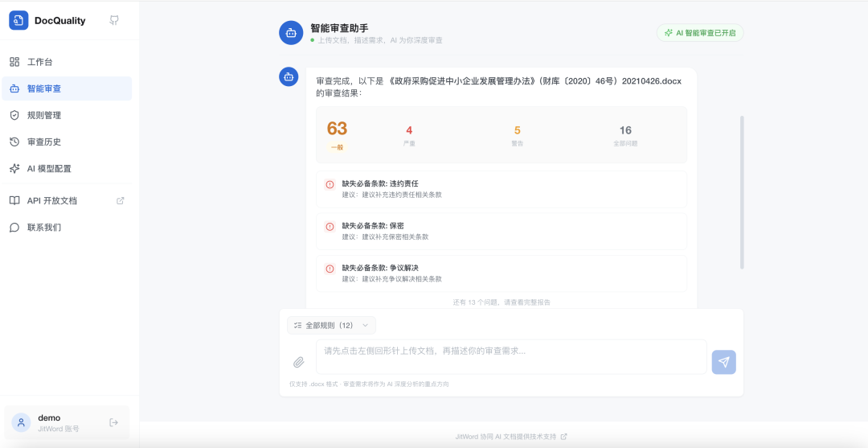
Task: Go to 规则管理 page
Action: coord(67,115)
